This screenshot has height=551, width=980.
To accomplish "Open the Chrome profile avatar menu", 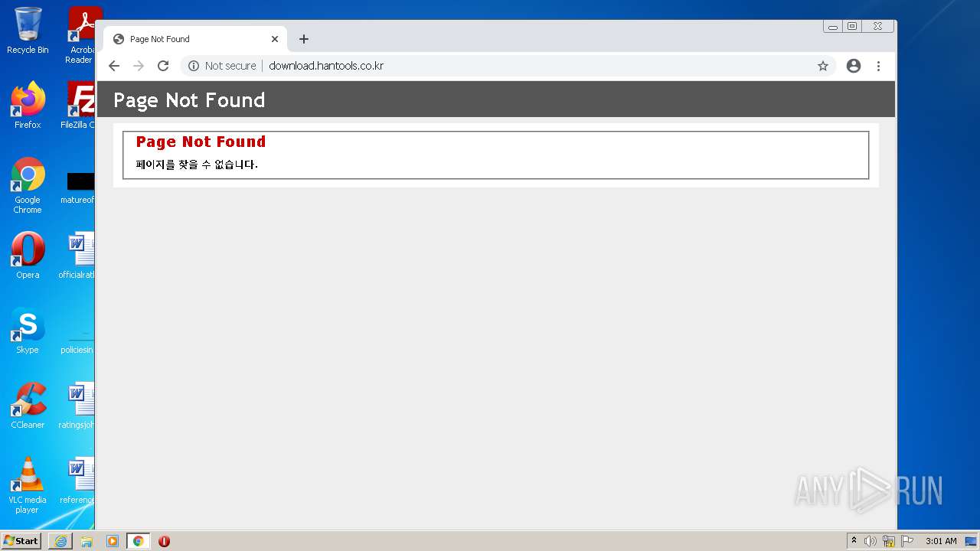I will (x=854, y=66).
